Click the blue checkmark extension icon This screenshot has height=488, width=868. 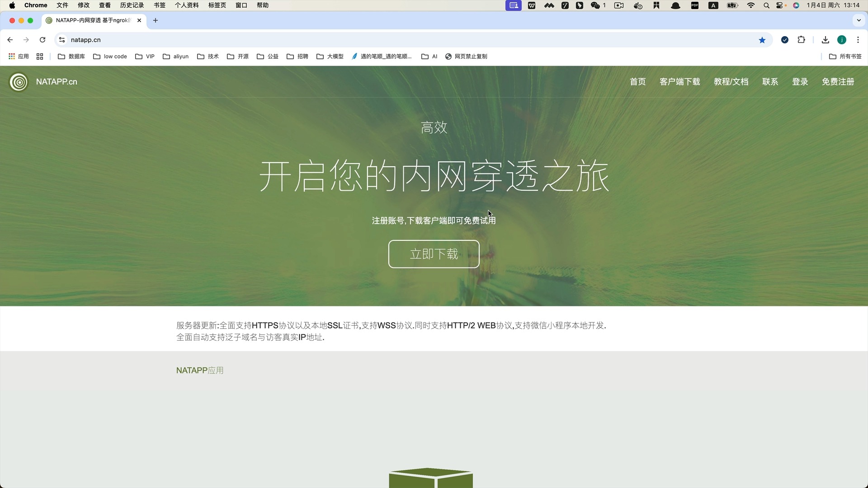[785, 40]
